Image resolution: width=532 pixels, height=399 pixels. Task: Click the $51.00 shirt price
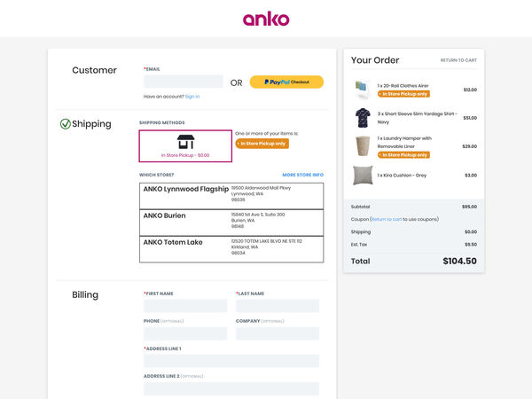tap(470, 118)
